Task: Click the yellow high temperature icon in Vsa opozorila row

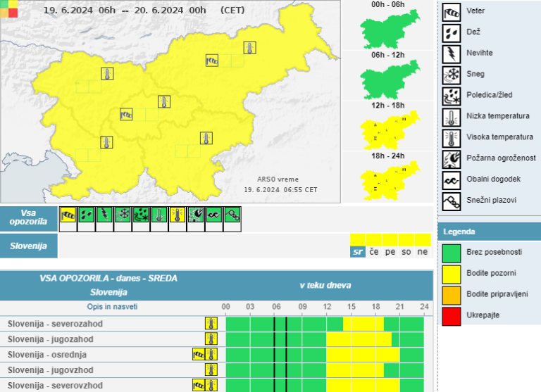Action: point(178,215)
